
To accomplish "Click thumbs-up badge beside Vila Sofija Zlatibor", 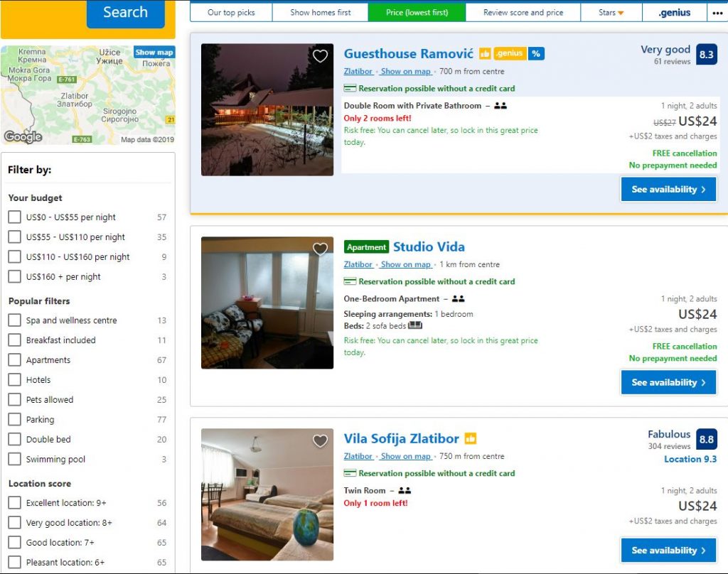I will pos(471,438).
